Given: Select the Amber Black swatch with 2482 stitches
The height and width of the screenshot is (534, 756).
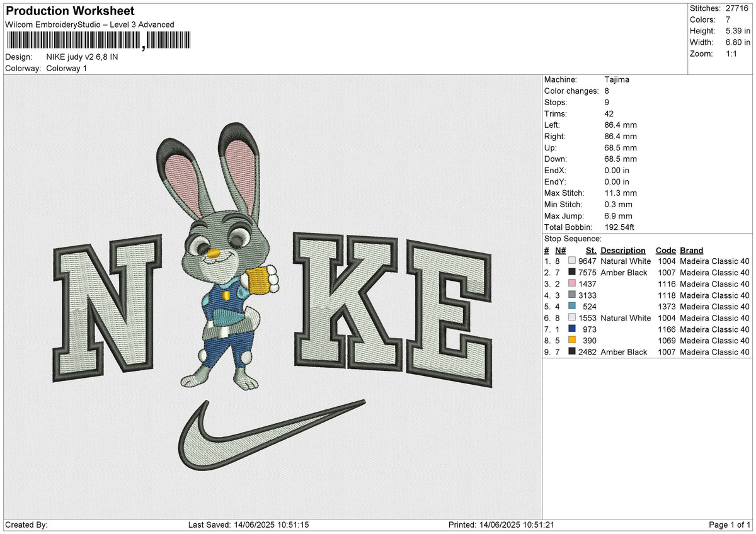Looking at the screenshot, I should (x=572, y=352).
